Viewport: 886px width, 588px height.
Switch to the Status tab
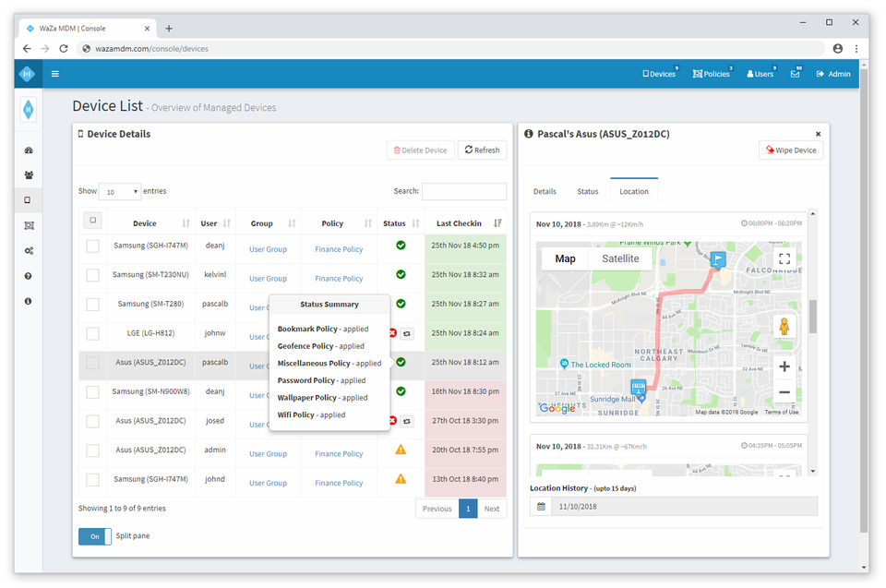coord(588,191)
